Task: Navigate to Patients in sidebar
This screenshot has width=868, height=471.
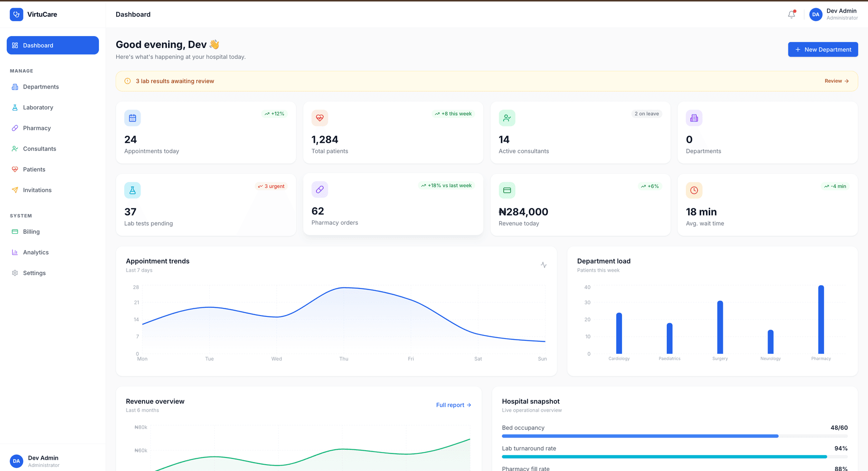Action: point(52,170)
